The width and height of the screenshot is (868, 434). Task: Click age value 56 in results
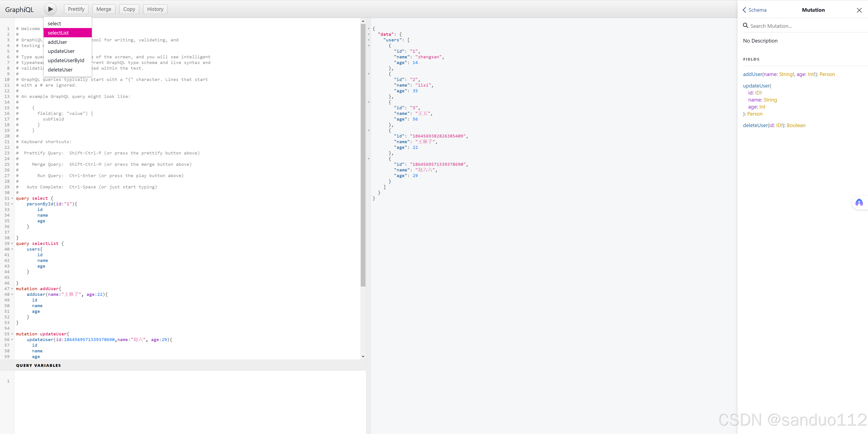[415, 119]
